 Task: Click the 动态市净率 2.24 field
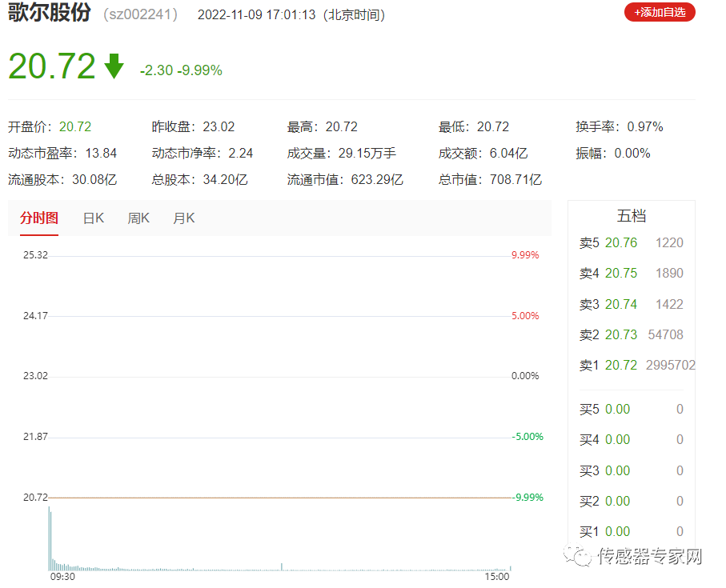(x=203, y=153)
